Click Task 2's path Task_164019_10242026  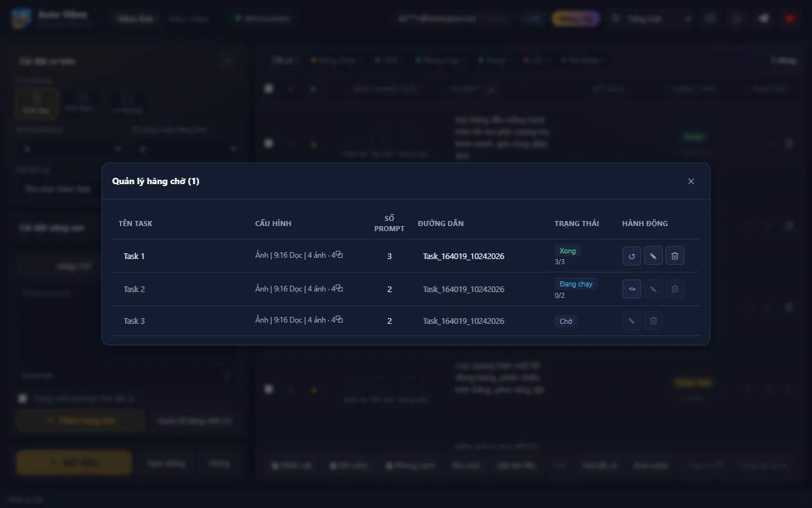coord(464,289)
